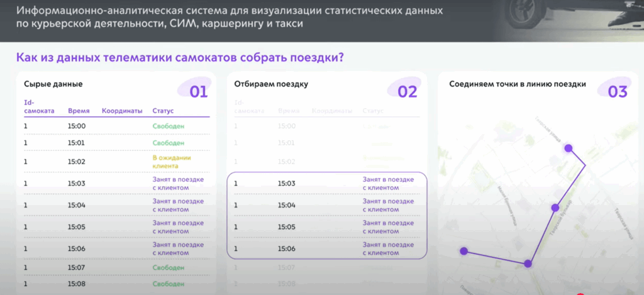The width and height of the screenshot is (644, 295).
Task: Select time 15:04 in the Отбираем поездку panel
Action: (287, 205)
